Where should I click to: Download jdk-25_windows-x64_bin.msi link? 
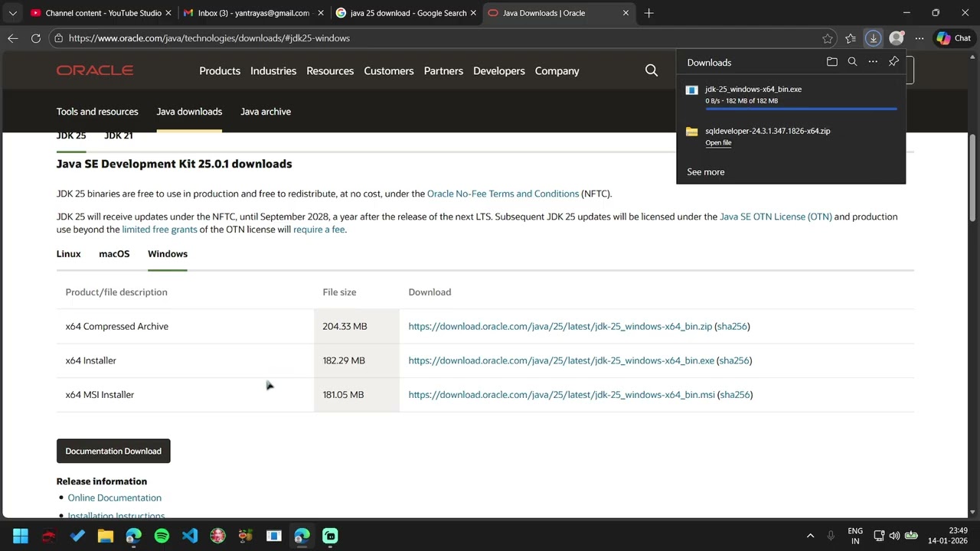562,395
